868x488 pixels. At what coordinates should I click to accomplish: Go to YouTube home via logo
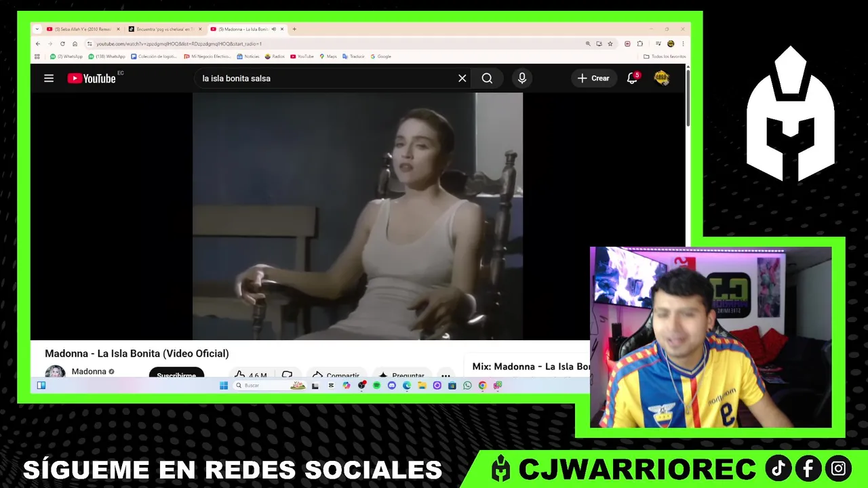[92, 78]
